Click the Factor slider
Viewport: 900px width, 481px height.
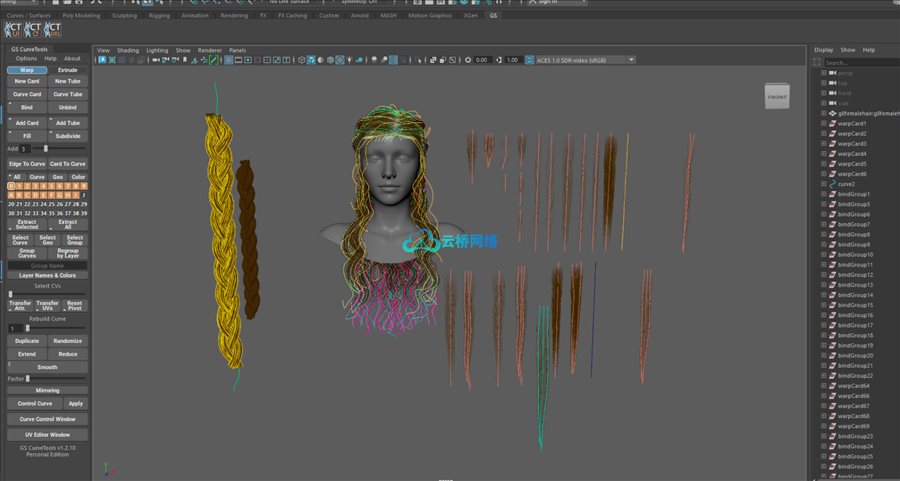pyautogui.click(x=55, y=379)
